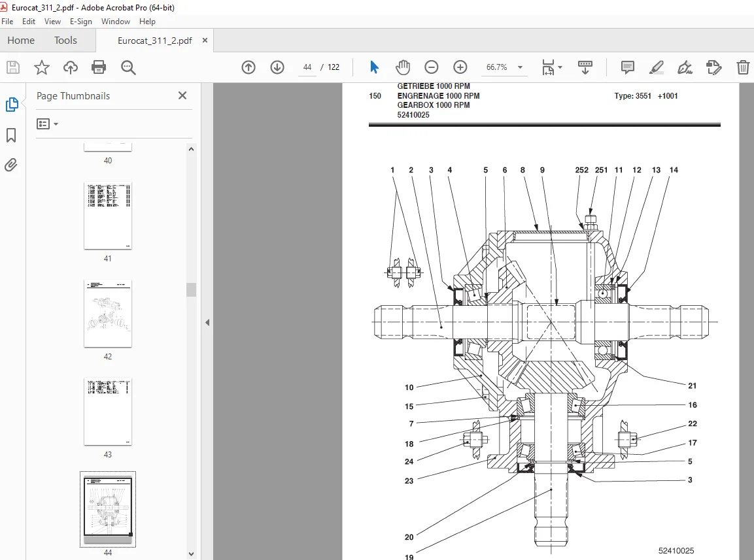Click the Fit page width icon
Viewport: 754px width, 560px height.
pyautogui.click(x=548, y=67)
